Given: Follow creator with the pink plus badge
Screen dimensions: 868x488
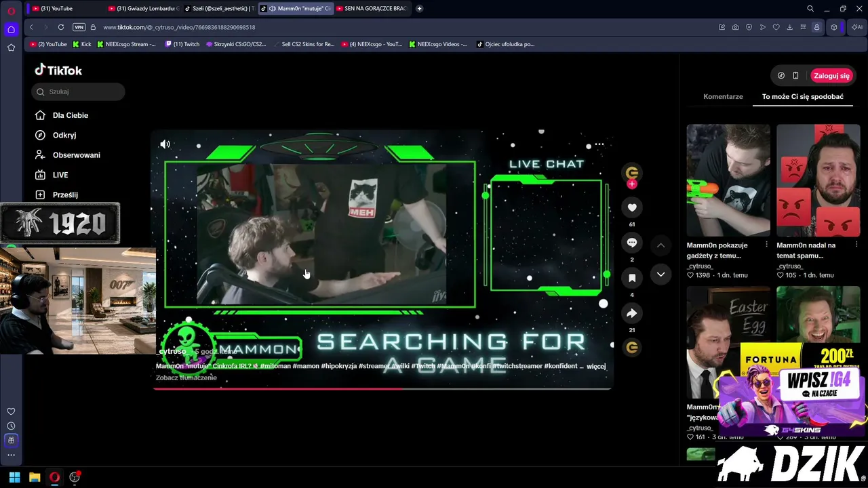Looking at the screenshot, I should [x=632, y=184].
